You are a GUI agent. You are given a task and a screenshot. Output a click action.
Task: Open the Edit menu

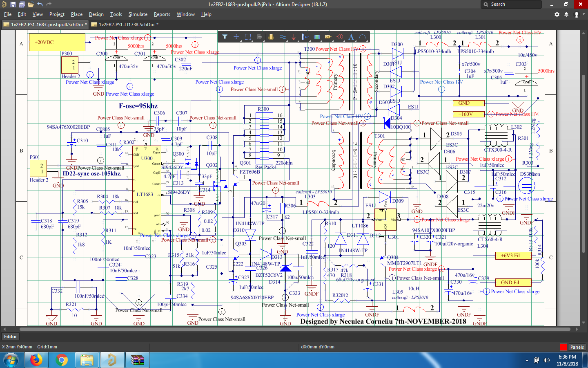22,14
